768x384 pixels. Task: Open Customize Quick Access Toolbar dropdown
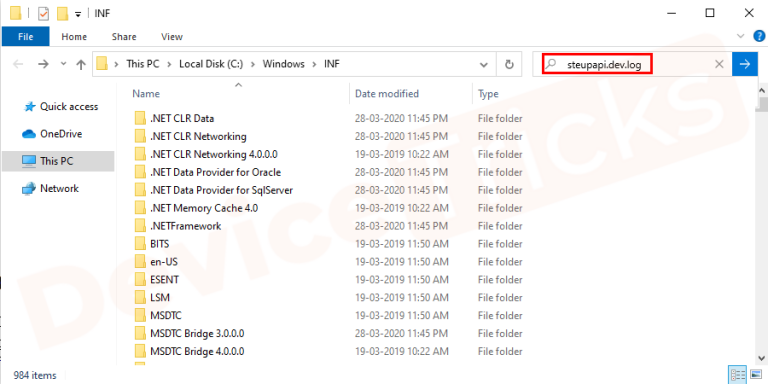77,14
